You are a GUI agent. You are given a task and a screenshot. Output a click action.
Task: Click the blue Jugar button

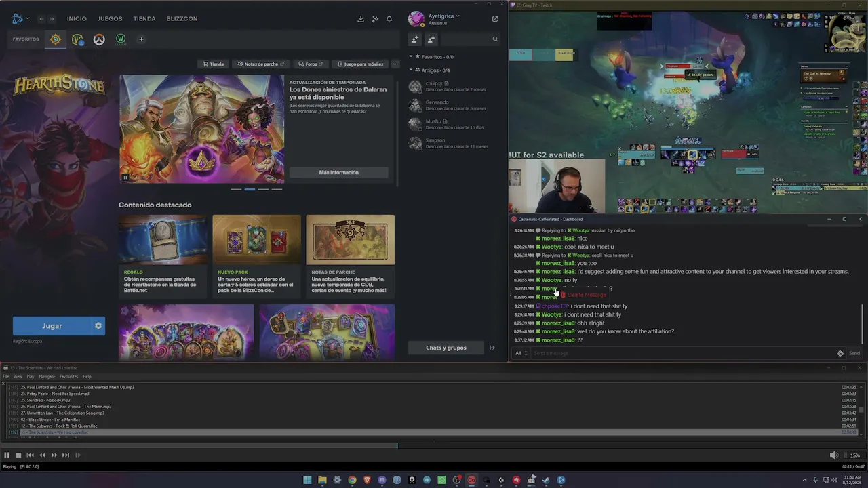tap(52, 326)
